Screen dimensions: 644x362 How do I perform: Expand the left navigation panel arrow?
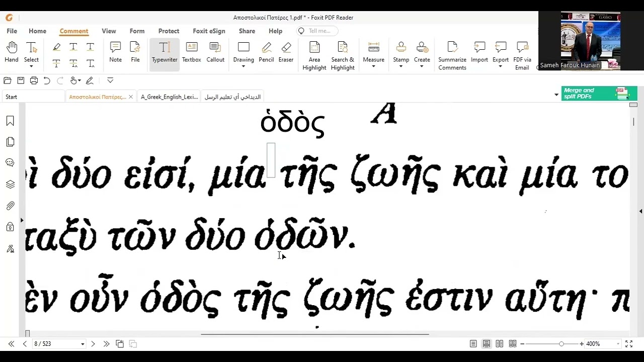coord(22,220)
